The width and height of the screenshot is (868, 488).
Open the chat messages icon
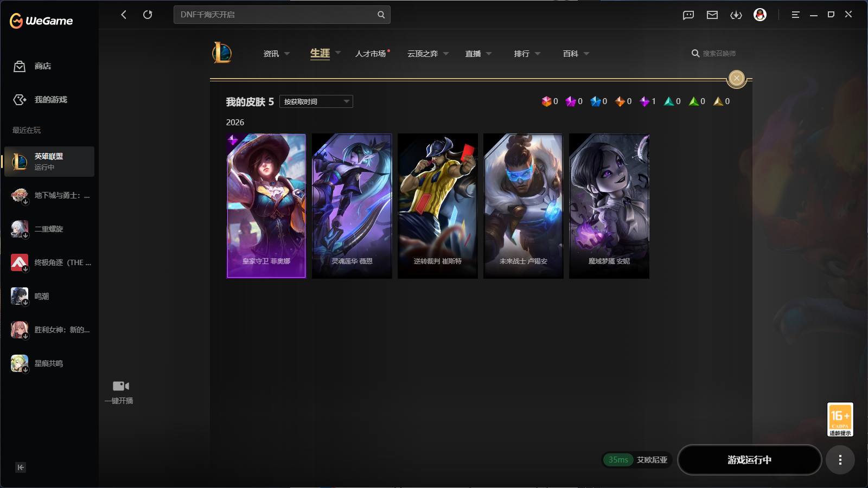click(x=688, y=15)
